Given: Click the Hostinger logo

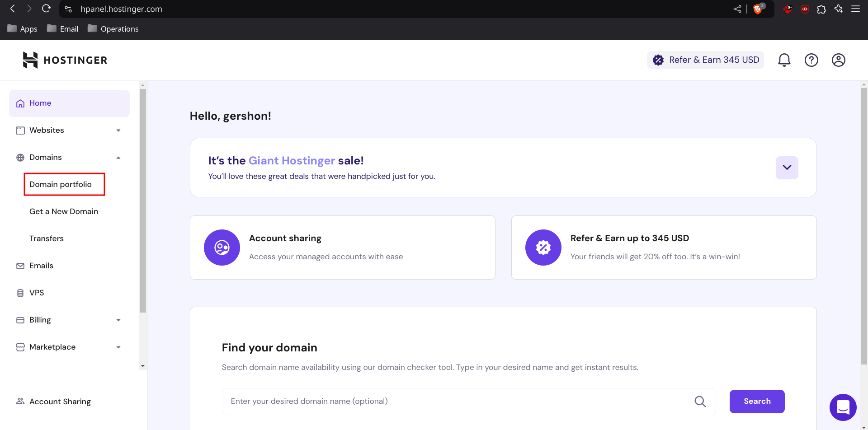Looking at the screenshot, I should (x=65, y=60).
